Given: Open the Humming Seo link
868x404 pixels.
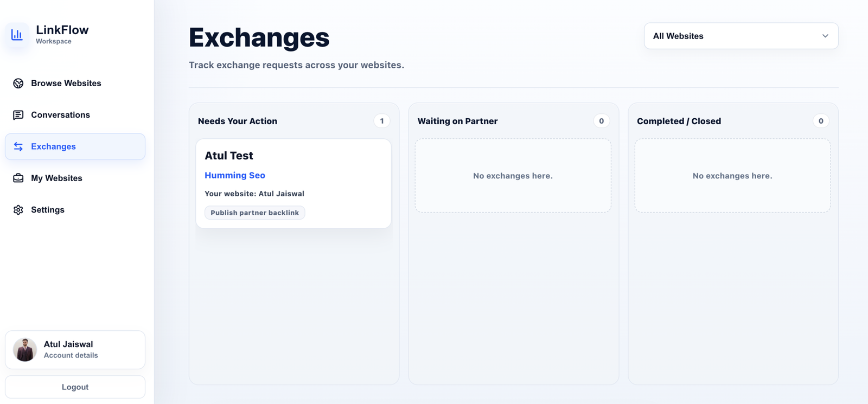Looking at the screenshot, I should [235, 175].
